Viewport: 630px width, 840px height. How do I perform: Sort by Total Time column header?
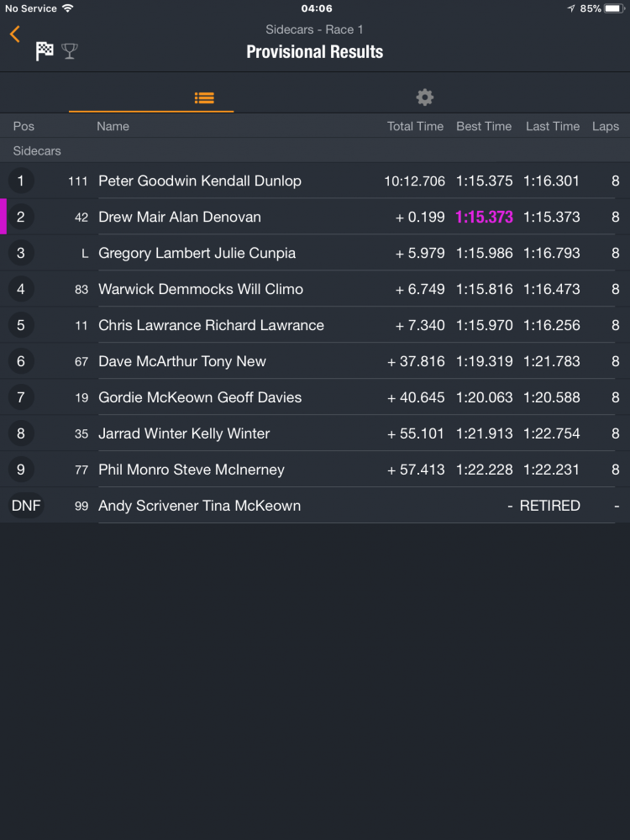coord(415,126)
